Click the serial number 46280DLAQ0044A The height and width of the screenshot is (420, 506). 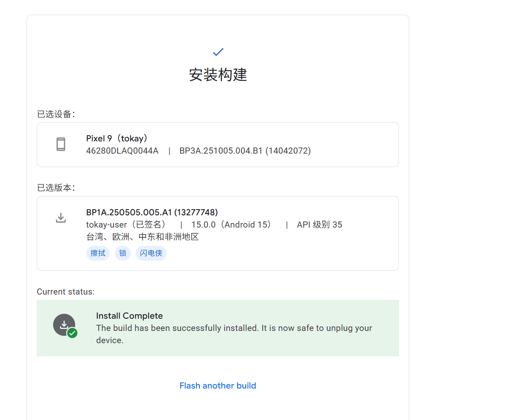(122, 151)
